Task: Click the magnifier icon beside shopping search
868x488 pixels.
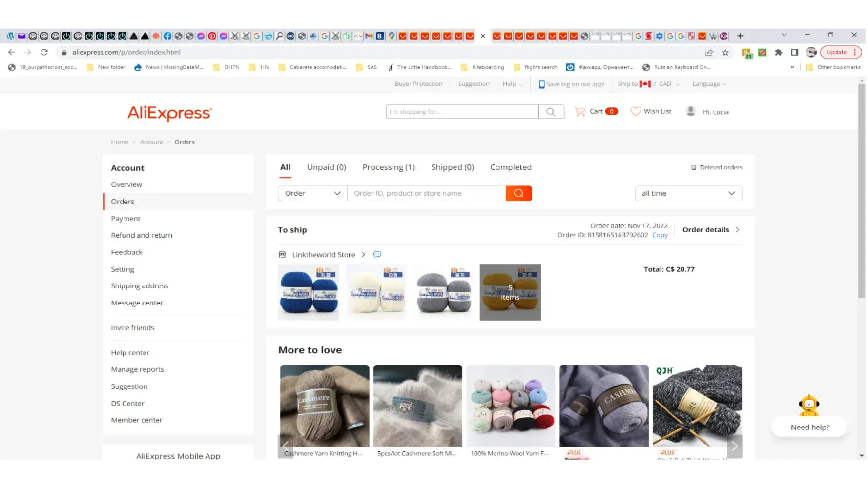Action: (x=551, y=112)
